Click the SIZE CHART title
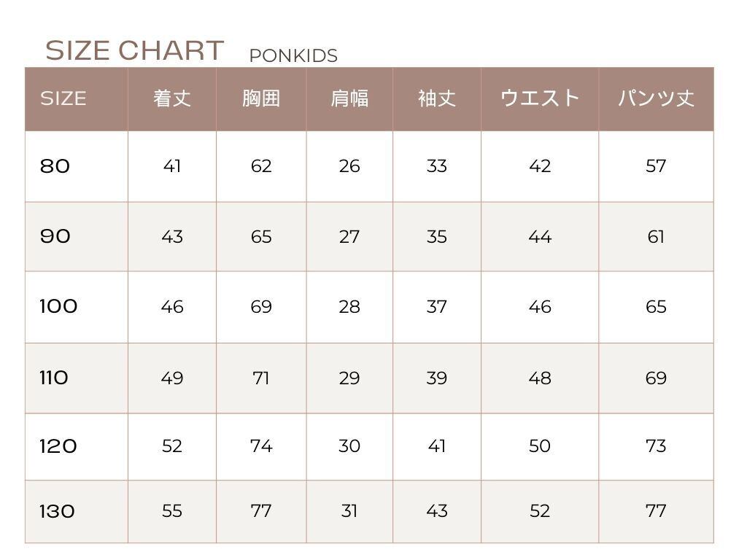This screenshot has width=747, height=560. coord(134,51)
